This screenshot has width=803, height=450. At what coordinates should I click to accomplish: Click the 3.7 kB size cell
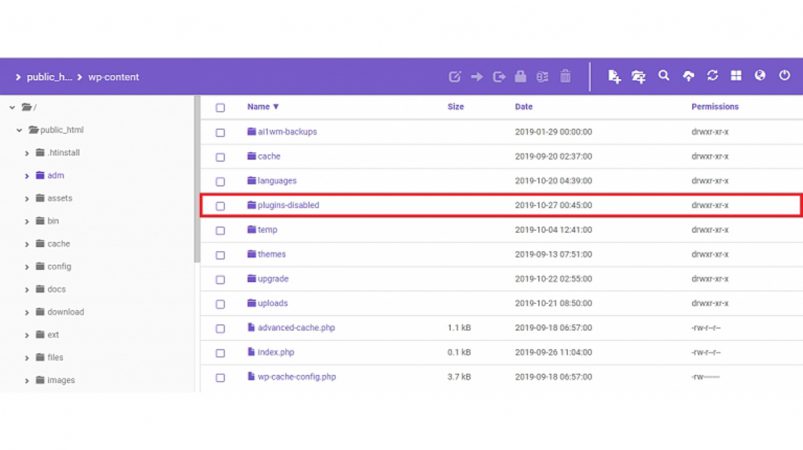459,376
